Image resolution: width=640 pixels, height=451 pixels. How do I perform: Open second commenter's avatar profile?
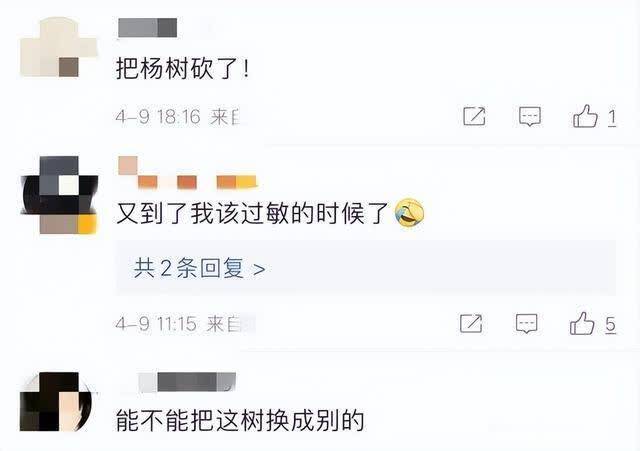[x=60, y=195]
